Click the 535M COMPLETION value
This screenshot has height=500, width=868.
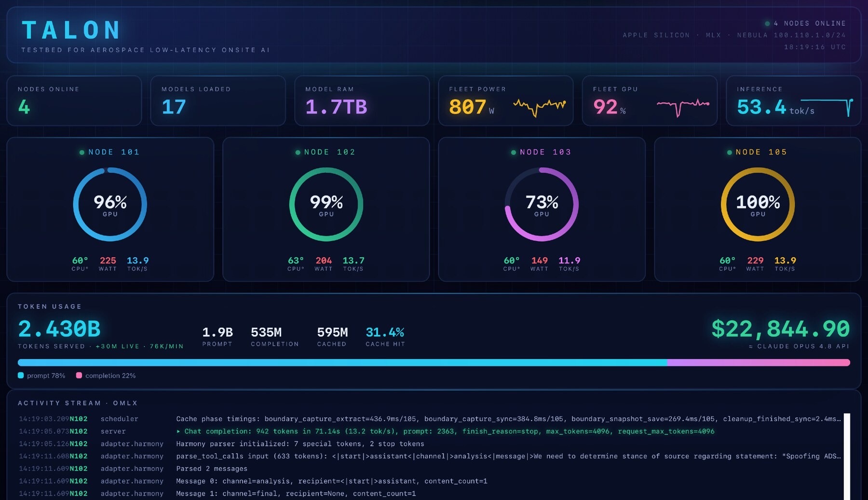point(266,333)
